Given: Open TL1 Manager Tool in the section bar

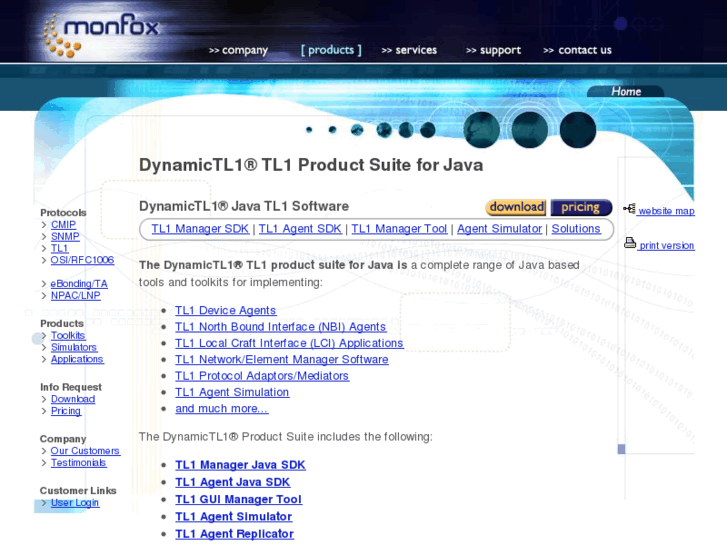Looking at the screenshot, I should point(399,229).
